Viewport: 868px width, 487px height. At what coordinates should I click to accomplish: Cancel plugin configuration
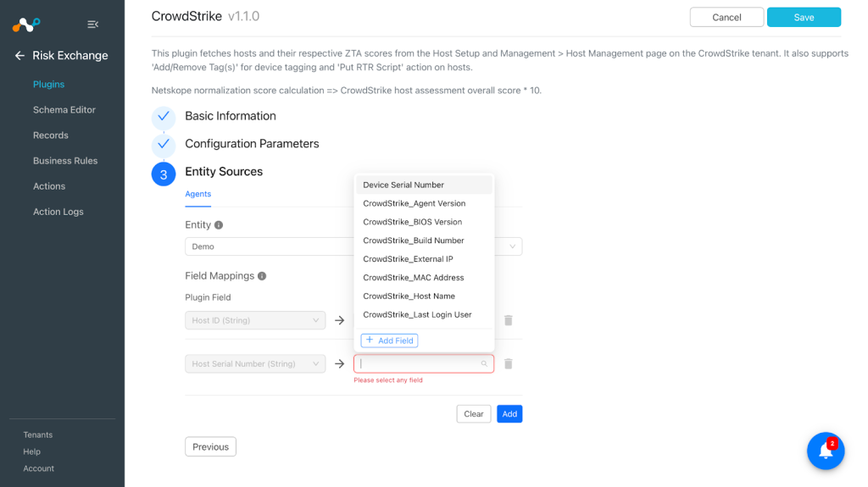(x=726, y=17)
